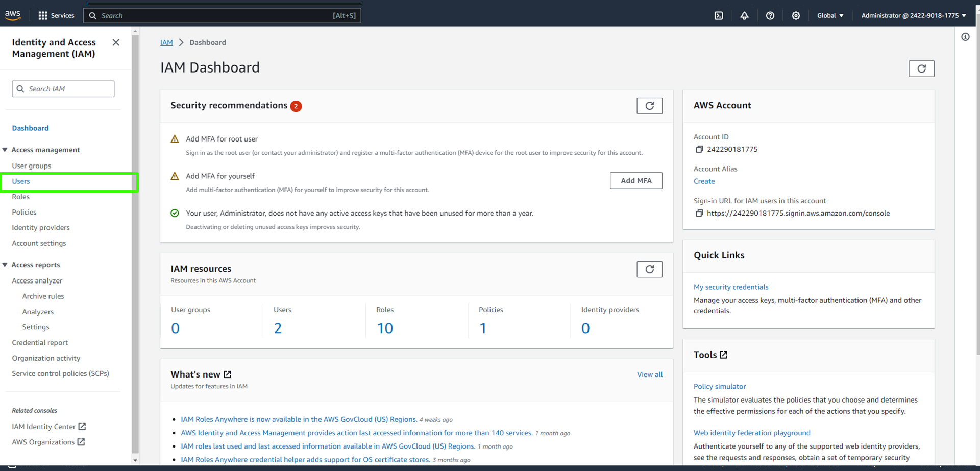This screenshot has width=980, height=471.
Task: Open Analyzers in sidebar
Action: tap(38, 312)
